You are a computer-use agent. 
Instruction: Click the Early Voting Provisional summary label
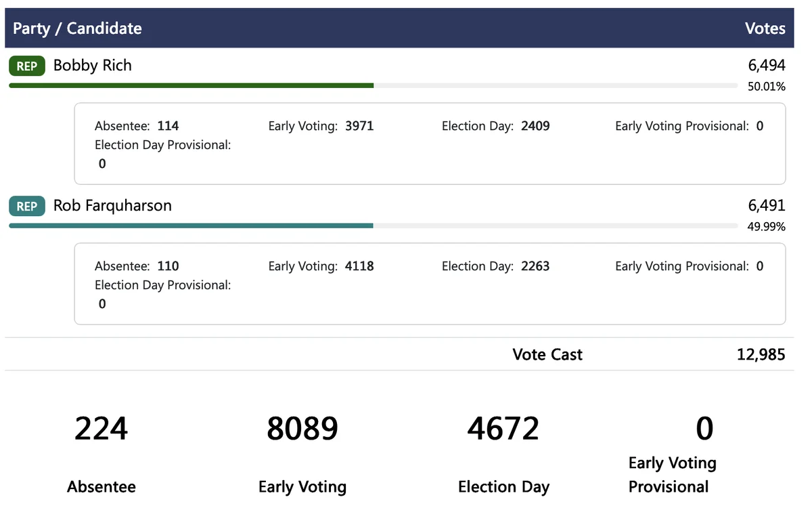pyautogui.click(x=671, y=475)
